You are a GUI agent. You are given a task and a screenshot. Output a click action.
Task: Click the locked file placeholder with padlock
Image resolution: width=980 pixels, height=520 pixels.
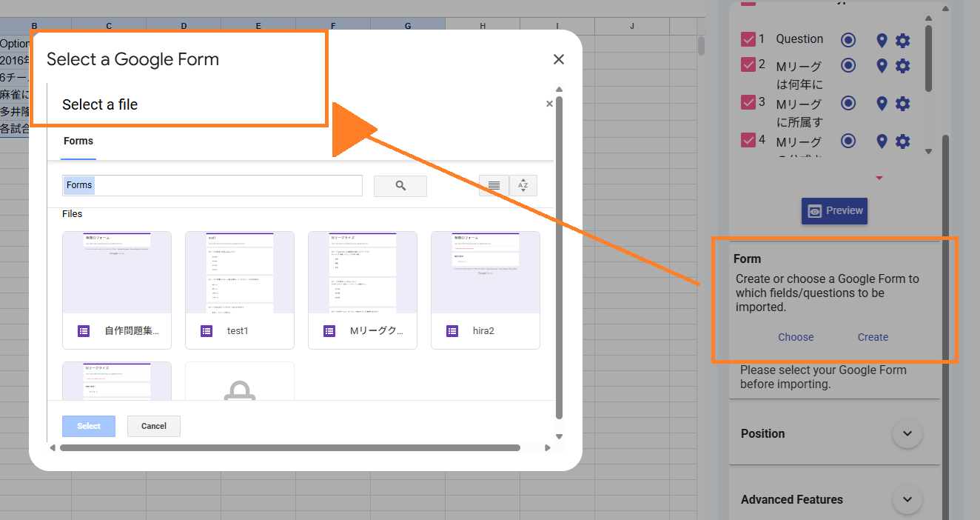pos(240,381)
